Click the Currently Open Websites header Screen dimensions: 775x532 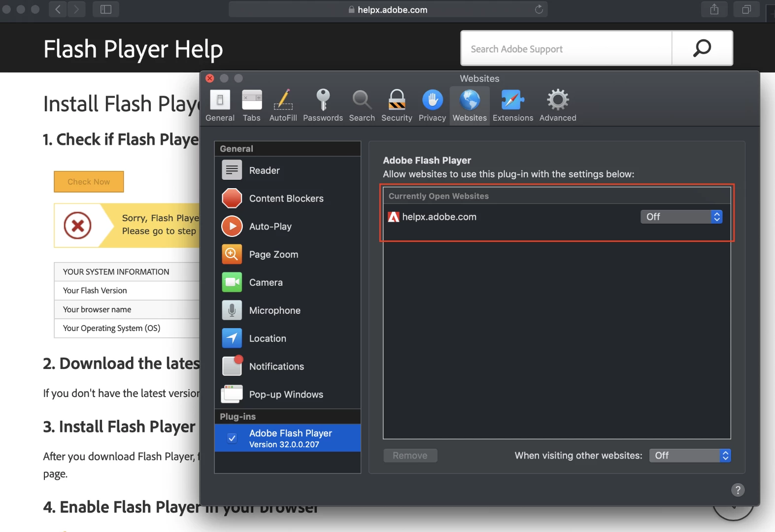(557, 196)
